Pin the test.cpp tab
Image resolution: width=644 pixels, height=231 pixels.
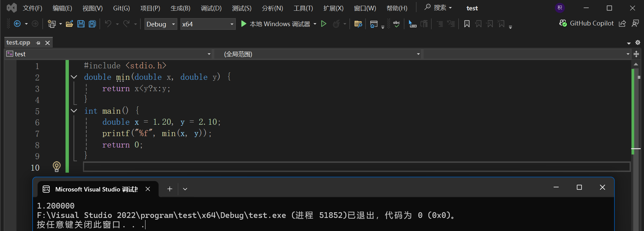coord(38,43)
